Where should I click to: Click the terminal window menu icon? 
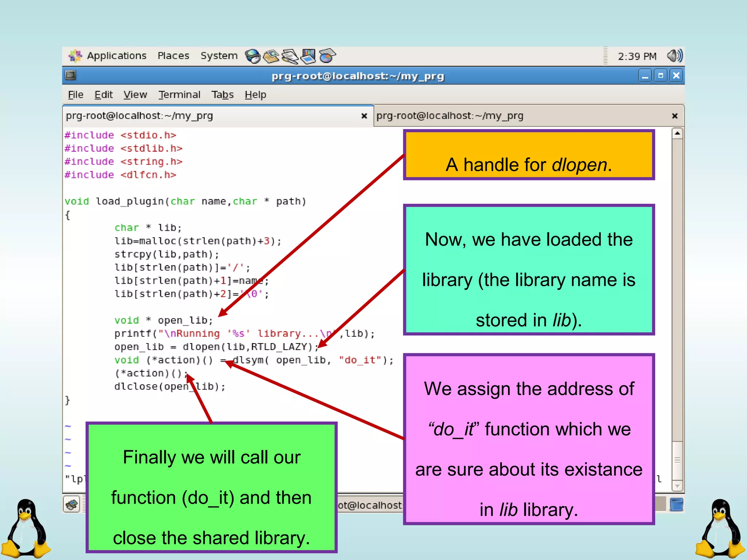70,75
